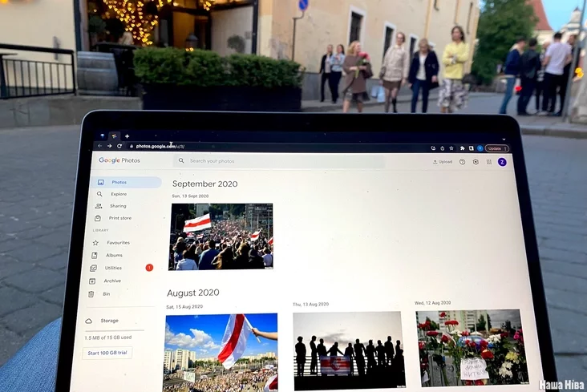
Task: Click the Sharing people icon
Action: (99, 206)
